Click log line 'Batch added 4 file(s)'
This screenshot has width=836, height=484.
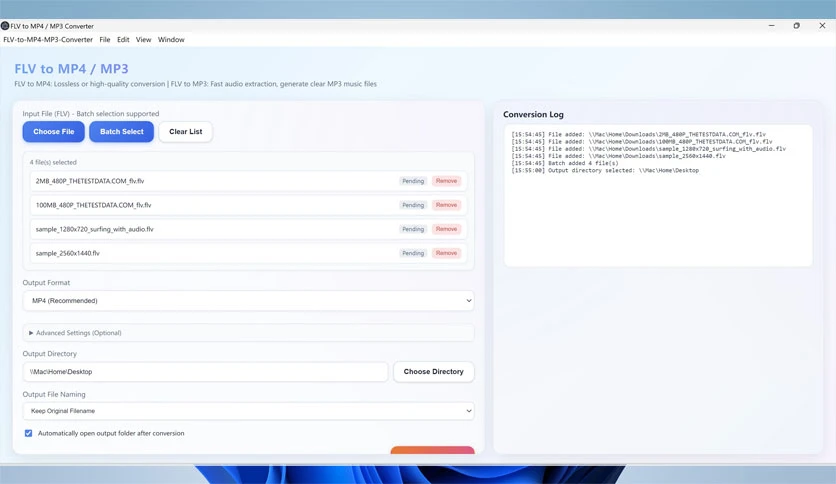tap(565, 163)
